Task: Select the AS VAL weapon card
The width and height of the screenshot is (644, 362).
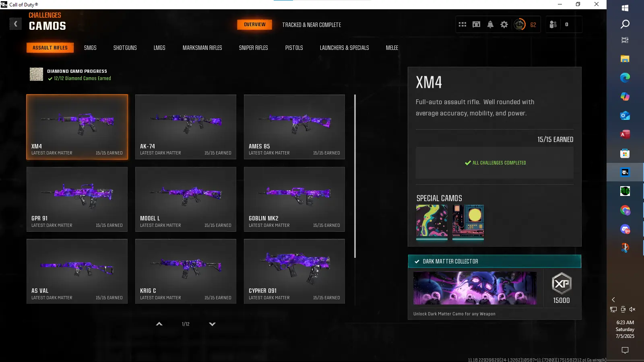Action: [x=77, y=271]
